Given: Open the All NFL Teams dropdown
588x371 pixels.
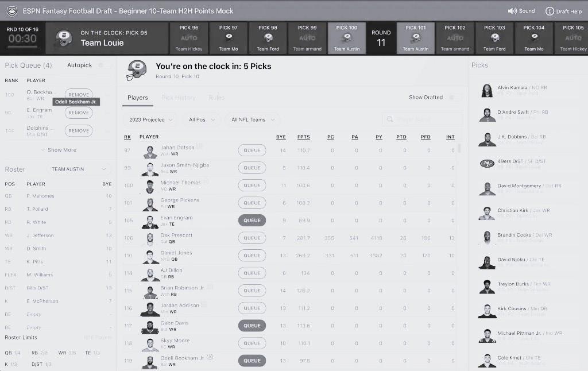Looking at the screenshot, I should (253, 119).
